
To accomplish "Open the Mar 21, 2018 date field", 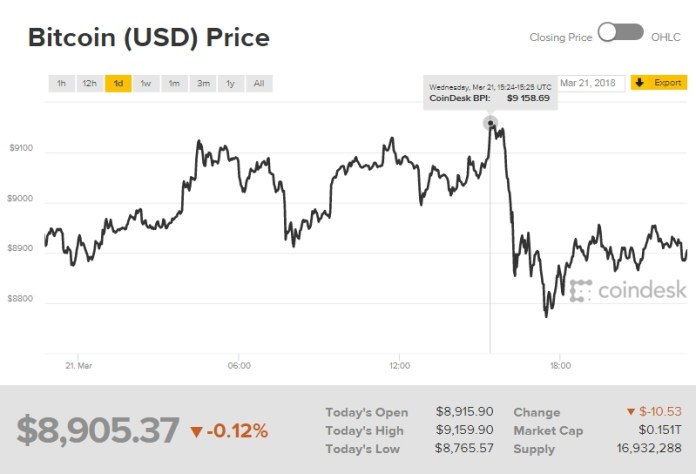I will point(590,83).
